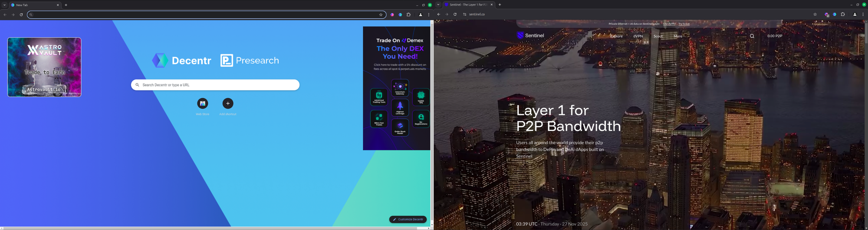Open the Extensions puzzle icon in the Sentinel window

(x=843, y=14)
